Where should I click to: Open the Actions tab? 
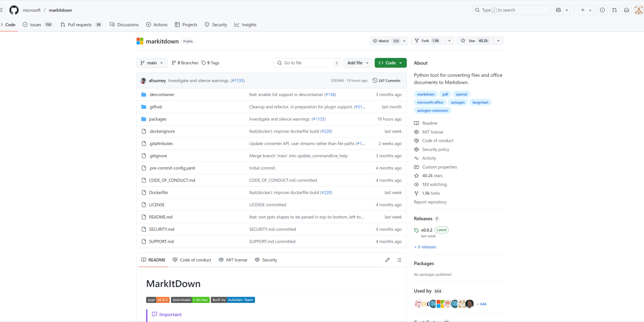[157, 25]
